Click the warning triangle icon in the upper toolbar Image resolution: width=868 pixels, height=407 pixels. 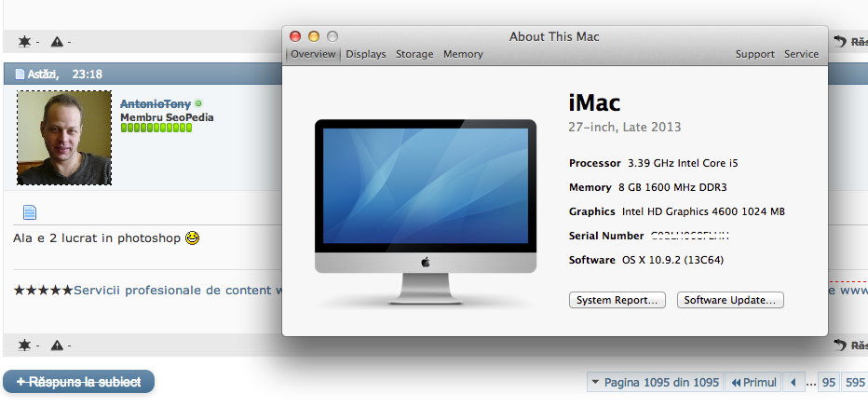pos(57,42)
